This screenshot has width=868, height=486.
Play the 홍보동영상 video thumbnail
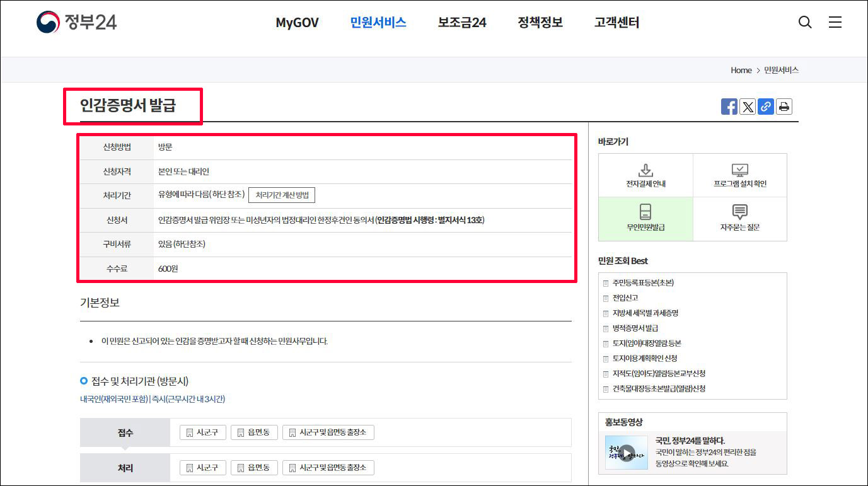point(626,453)
